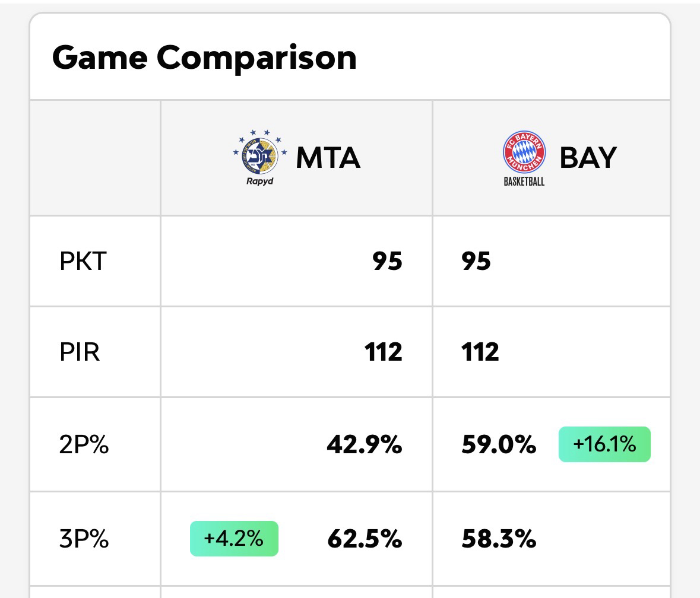This screenshot has height=598, width=700.
Task: Click the Rapyd sponsor text under the logo
Action: click(x=259, y=181)
